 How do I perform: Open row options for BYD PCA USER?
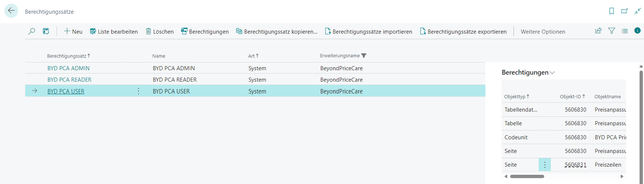tap(138, 91)
